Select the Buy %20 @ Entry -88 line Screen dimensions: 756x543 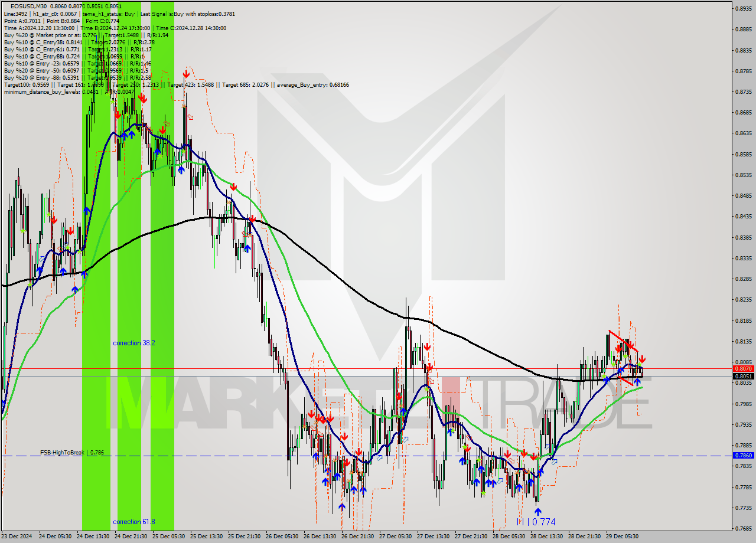click(77, 77)
